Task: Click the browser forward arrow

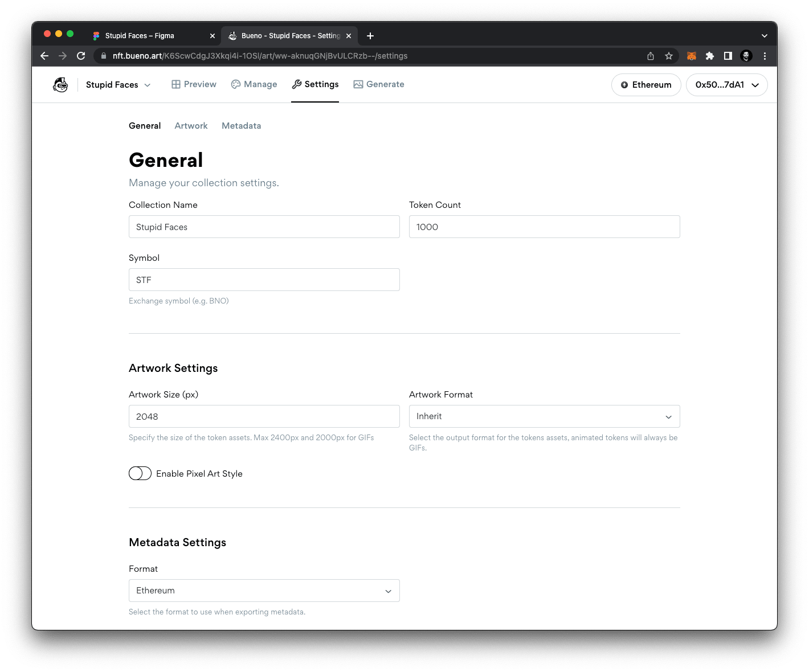Action: coord(63,56)
